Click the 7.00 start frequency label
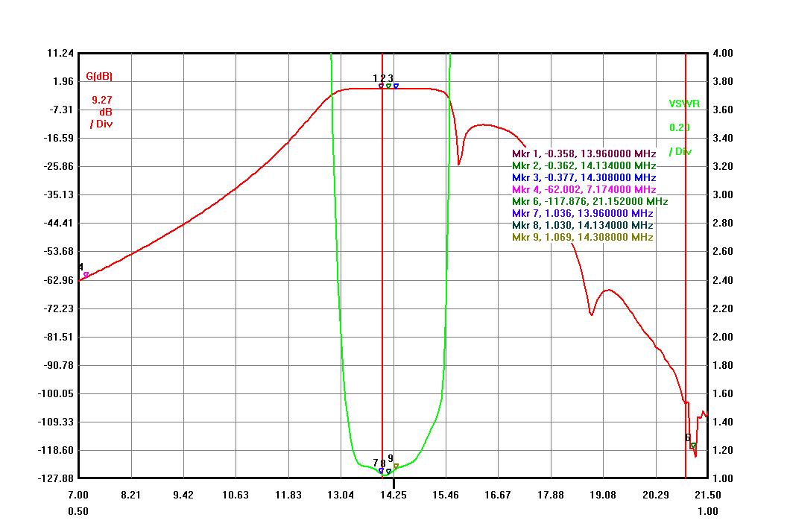The image size is (787, 532). (78, 495)
